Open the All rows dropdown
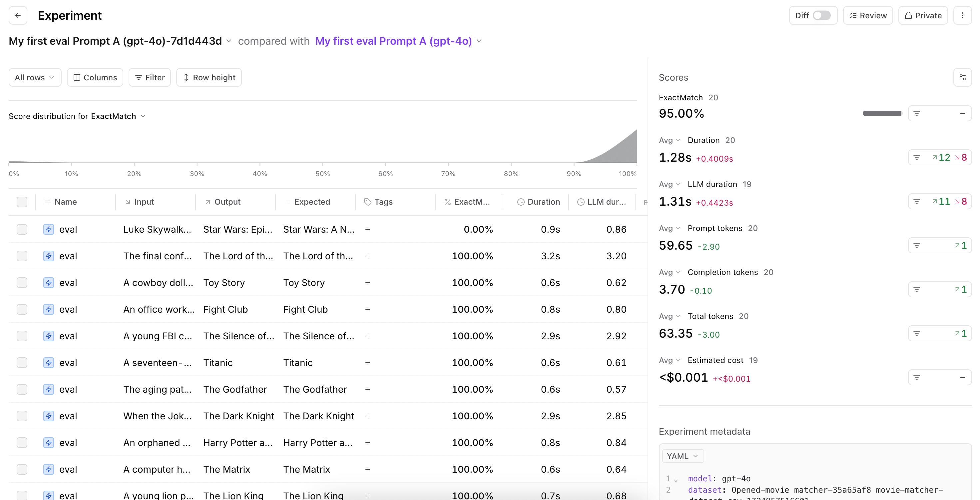 (35, 77)
